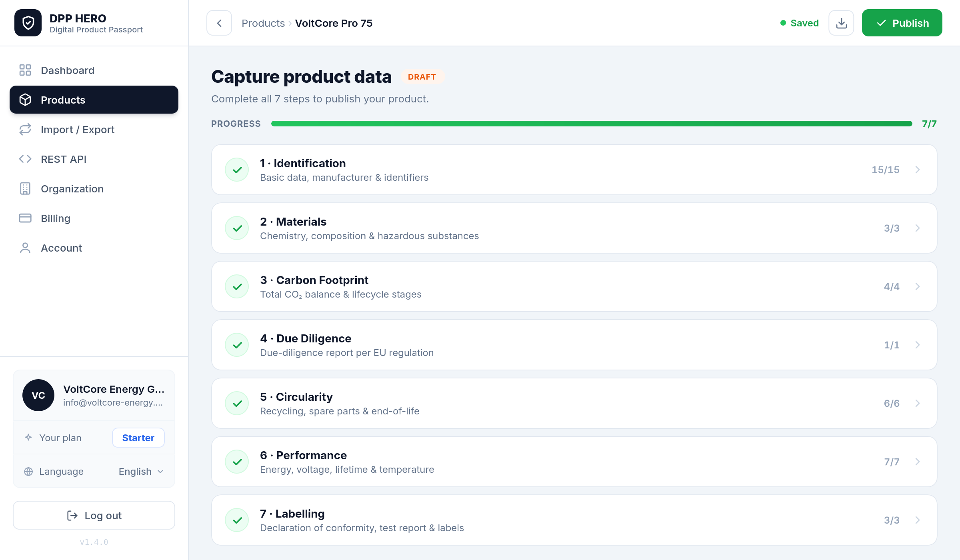Click the VoltCore Pro 75 breadcrumb title

click(x=334, y=23)
